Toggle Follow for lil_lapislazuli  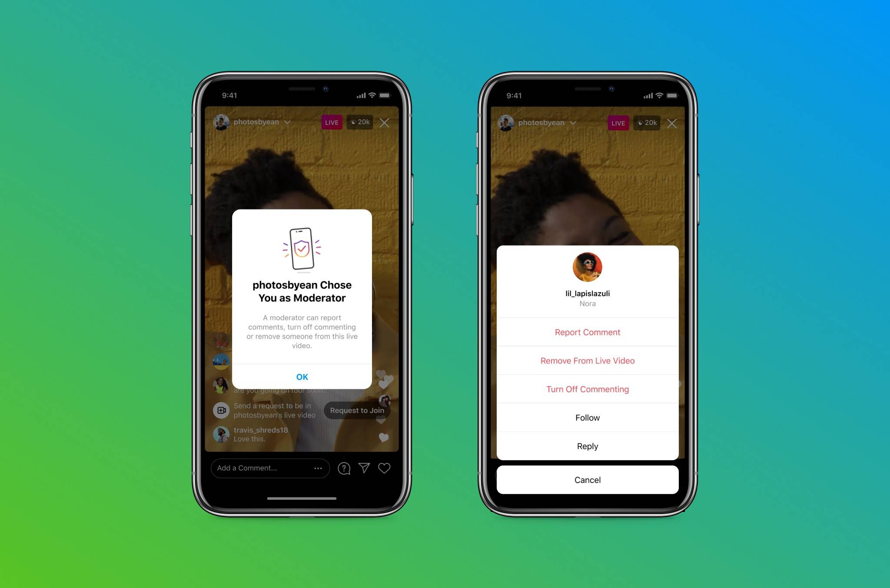click(x=586, y=417)
